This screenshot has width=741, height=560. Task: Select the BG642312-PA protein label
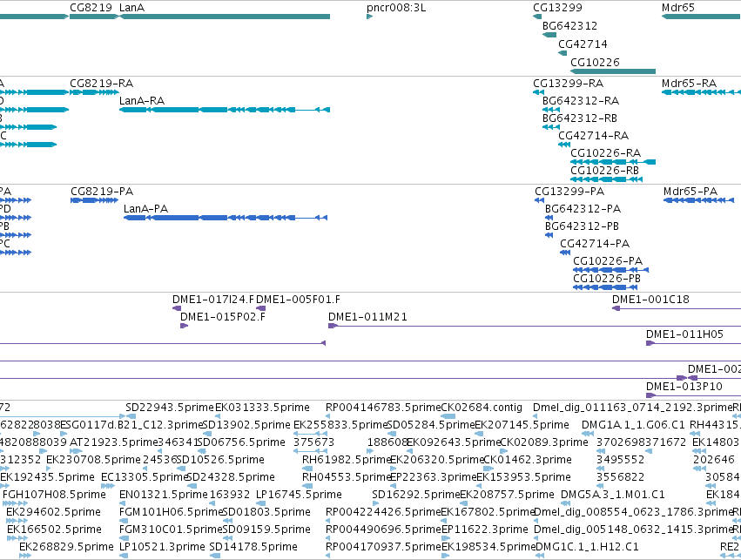[x=583, y=209]
